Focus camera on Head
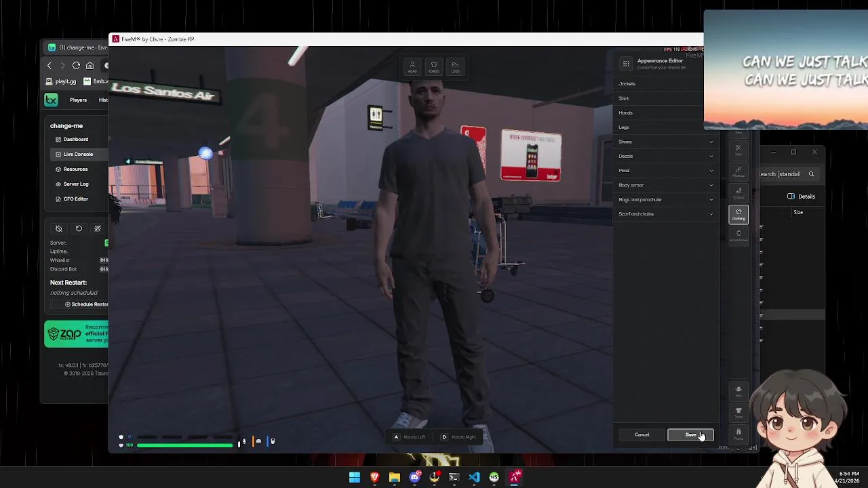This screenshot has width=868, height=488. point(412,66)
